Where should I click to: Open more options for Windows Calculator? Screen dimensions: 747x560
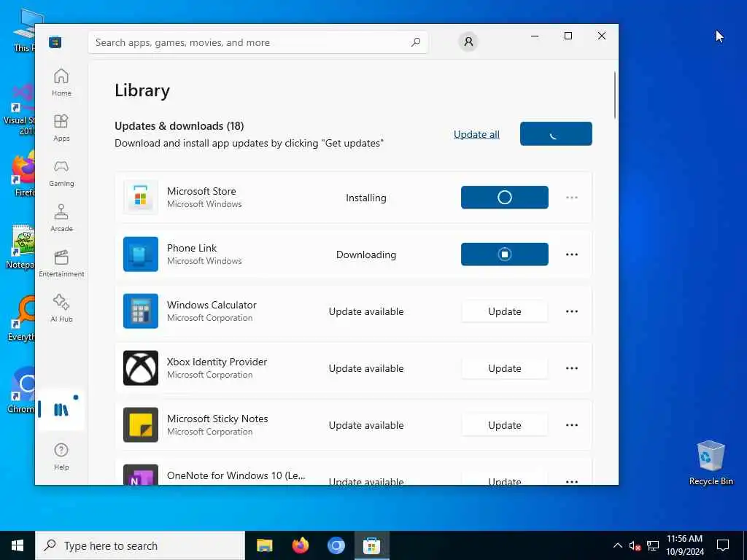pyautogui.click(x=572, y=311)
